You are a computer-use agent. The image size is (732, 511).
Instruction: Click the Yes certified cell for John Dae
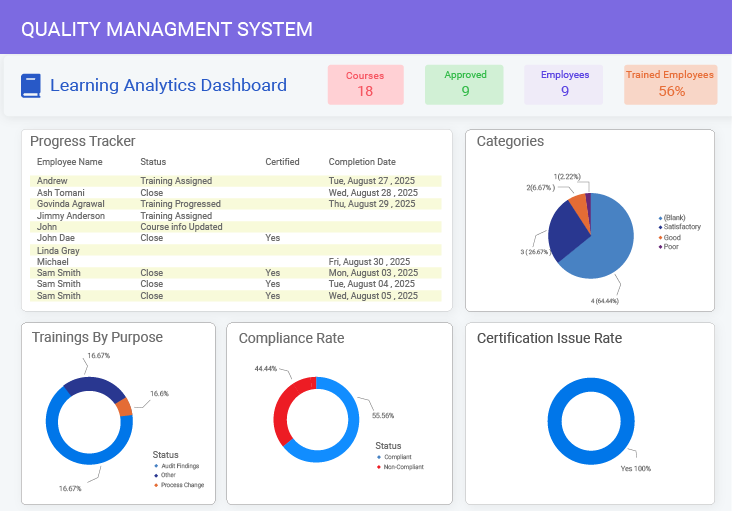pos(273,238)
